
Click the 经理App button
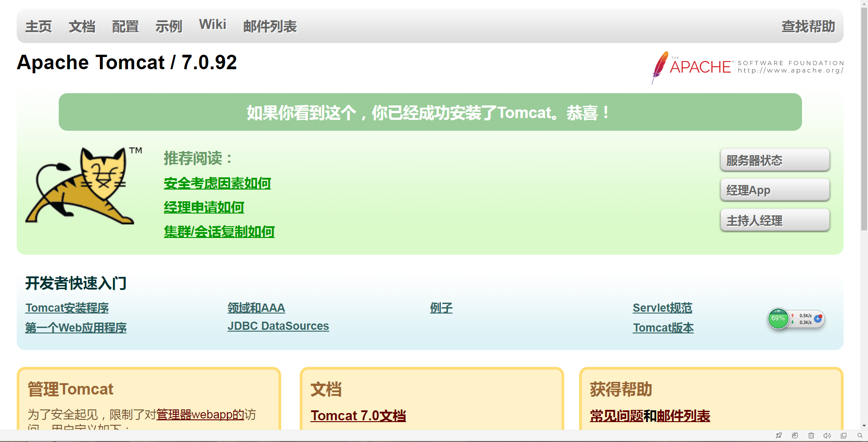tap(775, 190)
